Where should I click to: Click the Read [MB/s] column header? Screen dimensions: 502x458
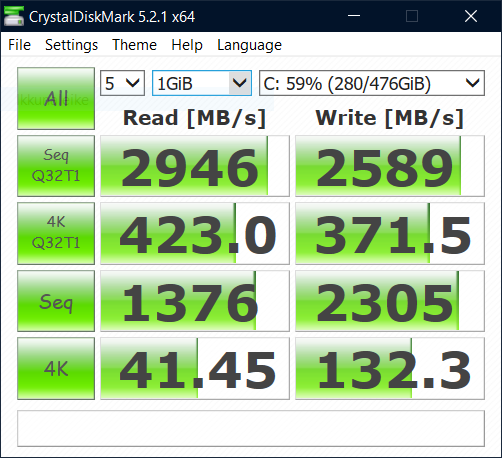click(x=194, y=118)
